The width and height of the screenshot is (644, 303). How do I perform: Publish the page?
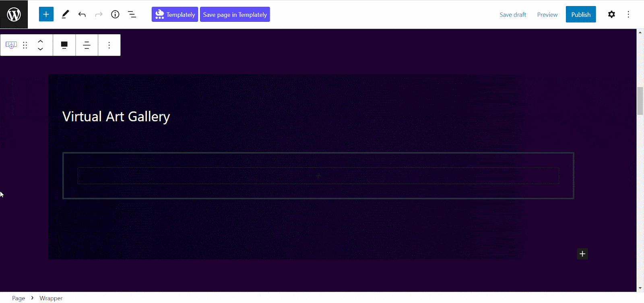point(581,15)
